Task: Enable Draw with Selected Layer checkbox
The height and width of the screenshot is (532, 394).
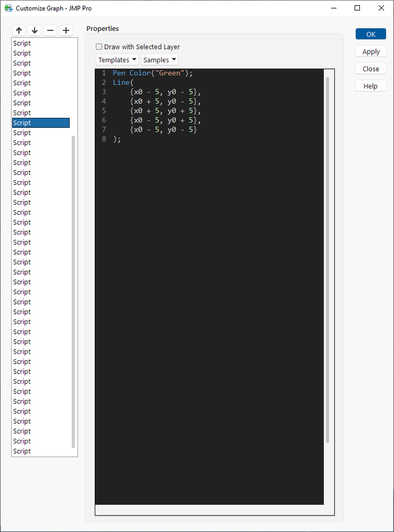Action: tap(99, 47)
